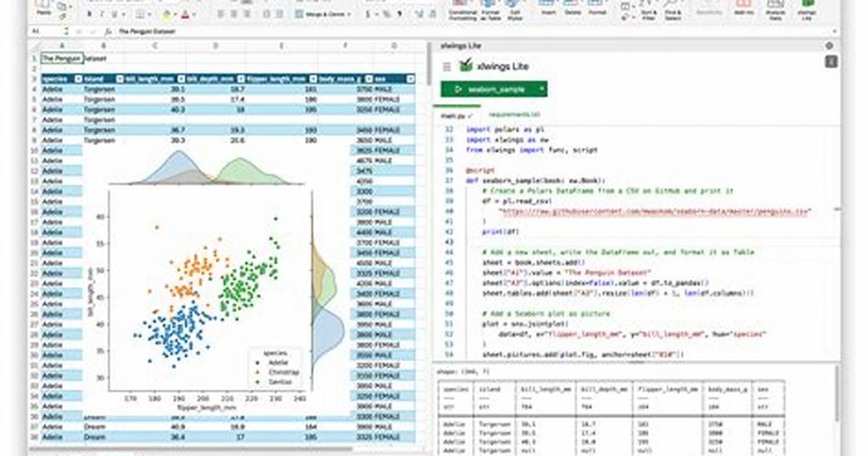
Task: Open Format as Table gallery
Action: tap(491, 10)
